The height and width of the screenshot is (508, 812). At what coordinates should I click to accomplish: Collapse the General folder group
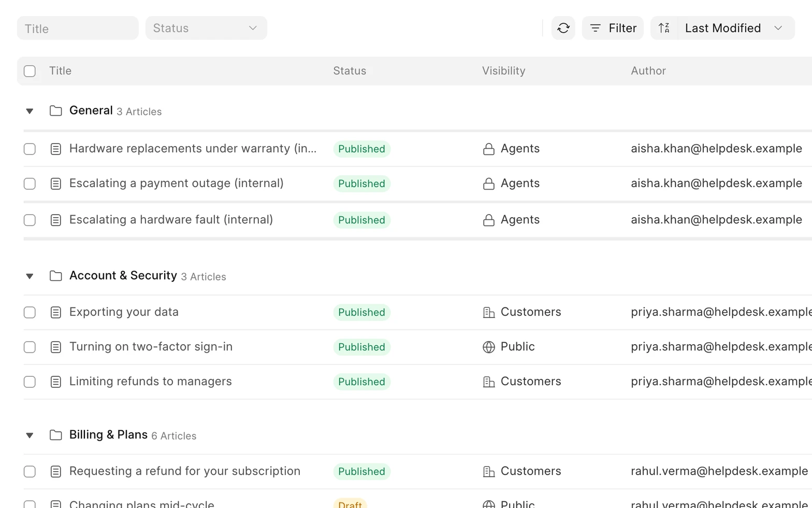click(30, 111)
